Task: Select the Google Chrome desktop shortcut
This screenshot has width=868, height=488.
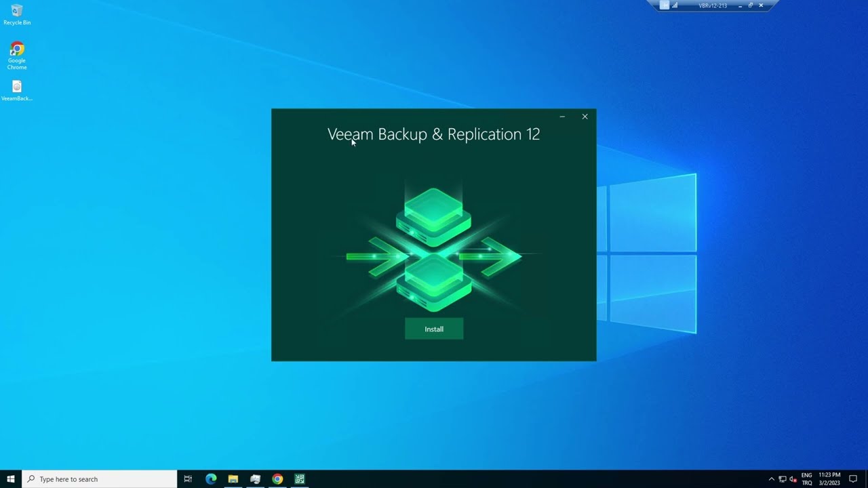Action: 17,56
